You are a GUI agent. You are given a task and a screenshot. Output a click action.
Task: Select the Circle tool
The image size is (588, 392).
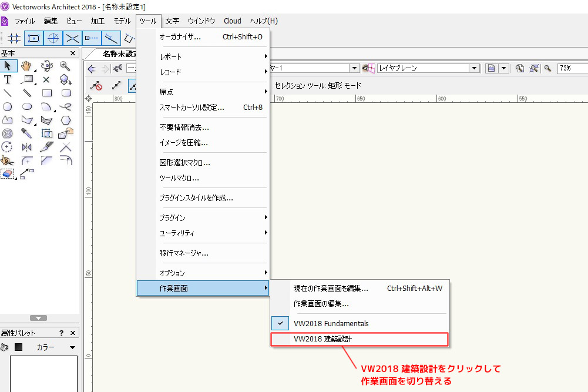(x=8, y=106)
